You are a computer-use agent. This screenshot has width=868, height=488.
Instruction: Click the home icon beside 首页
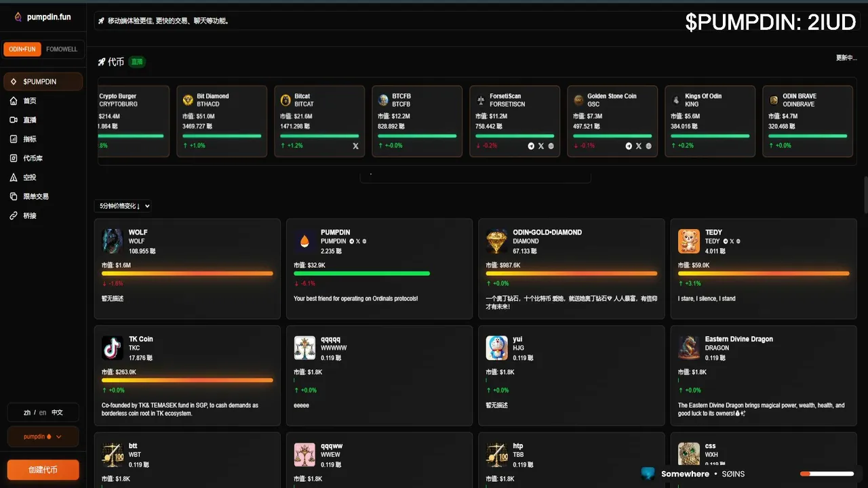(14, 101)
